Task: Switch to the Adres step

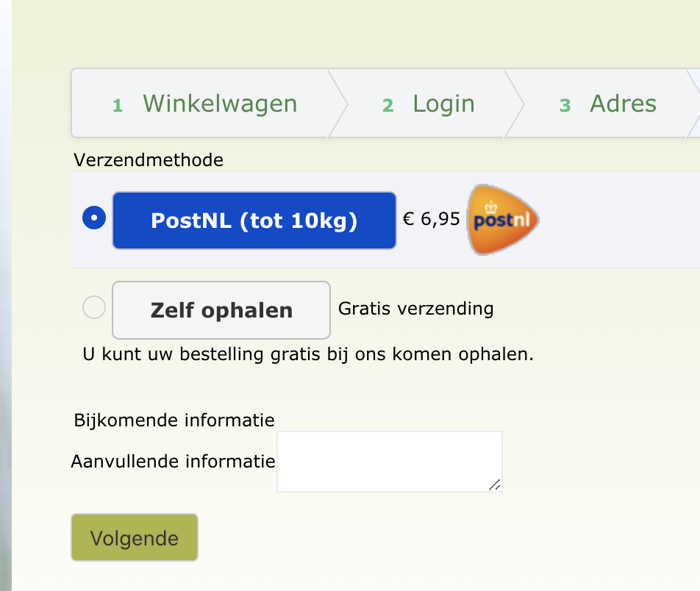Action: 623,104
